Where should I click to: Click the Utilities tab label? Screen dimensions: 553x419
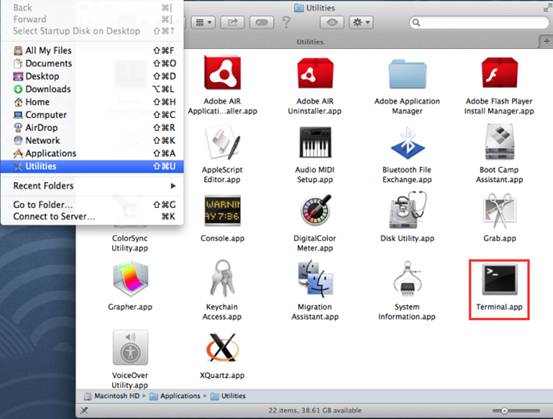tap(310, 42)
